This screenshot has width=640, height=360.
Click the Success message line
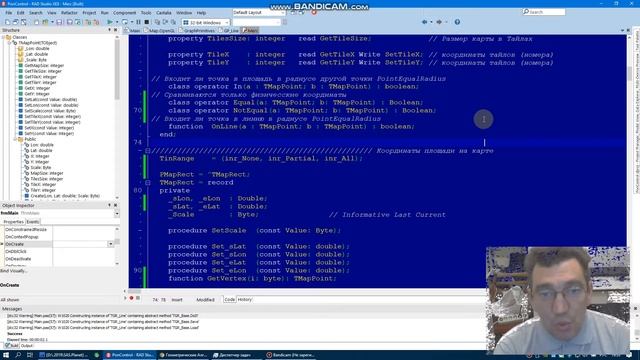[15, 334]
